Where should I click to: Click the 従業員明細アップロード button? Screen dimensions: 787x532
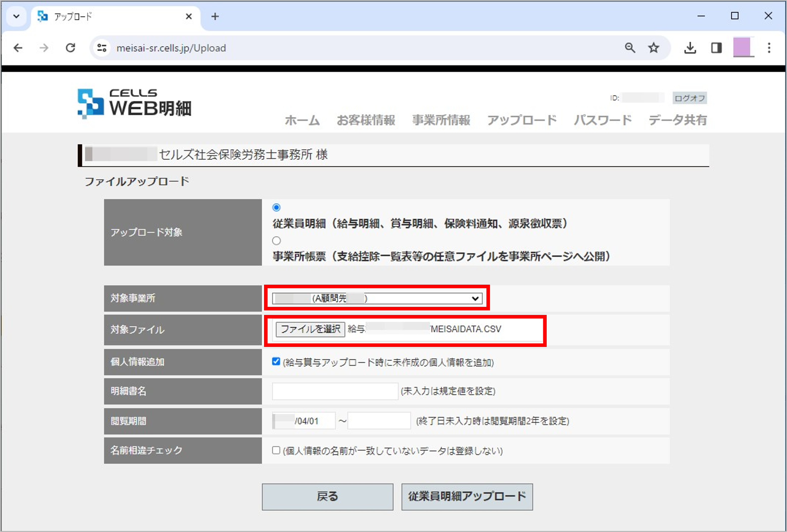tap(467, 496)
